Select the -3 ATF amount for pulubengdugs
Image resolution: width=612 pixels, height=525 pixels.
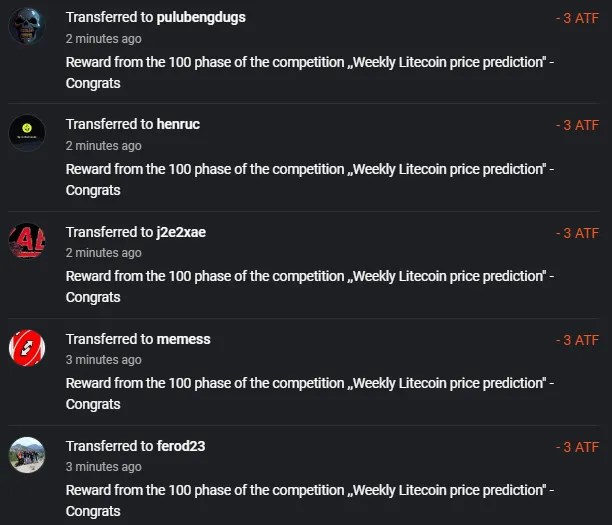(x=577, y=18)
